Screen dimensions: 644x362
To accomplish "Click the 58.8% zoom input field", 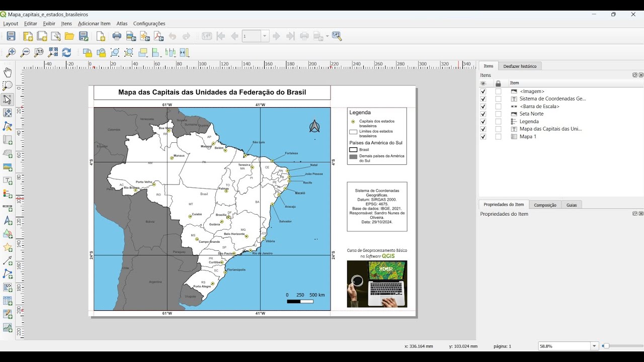I will [564, 346].
